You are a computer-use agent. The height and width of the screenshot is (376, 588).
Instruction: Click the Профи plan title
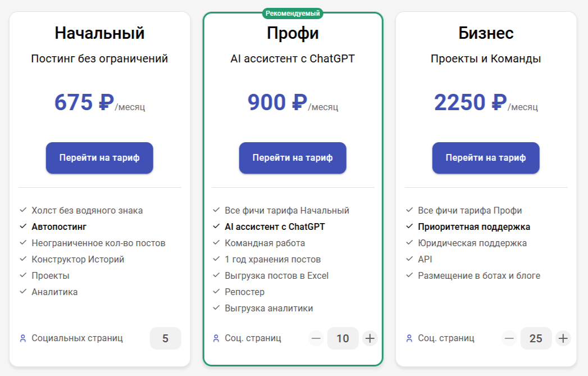point(293,33)
